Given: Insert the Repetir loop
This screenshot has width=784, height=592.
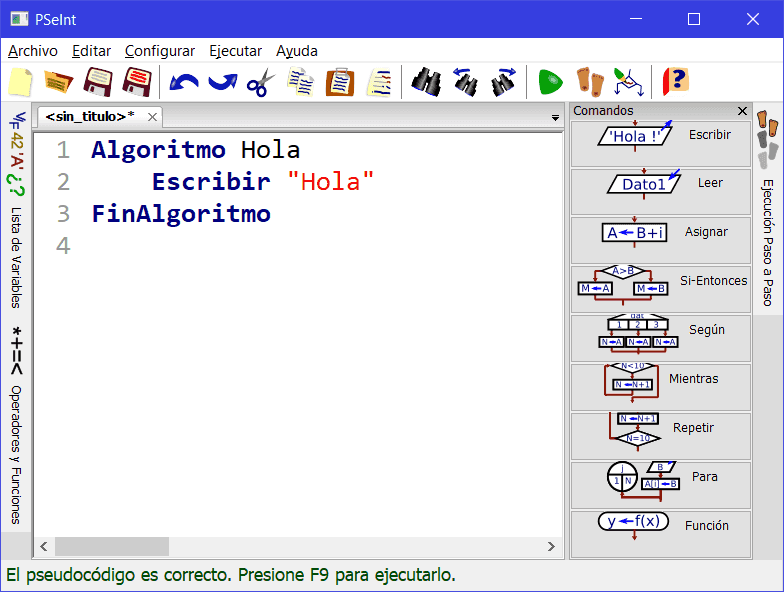Looking at the screenshot, I should 661,436.
